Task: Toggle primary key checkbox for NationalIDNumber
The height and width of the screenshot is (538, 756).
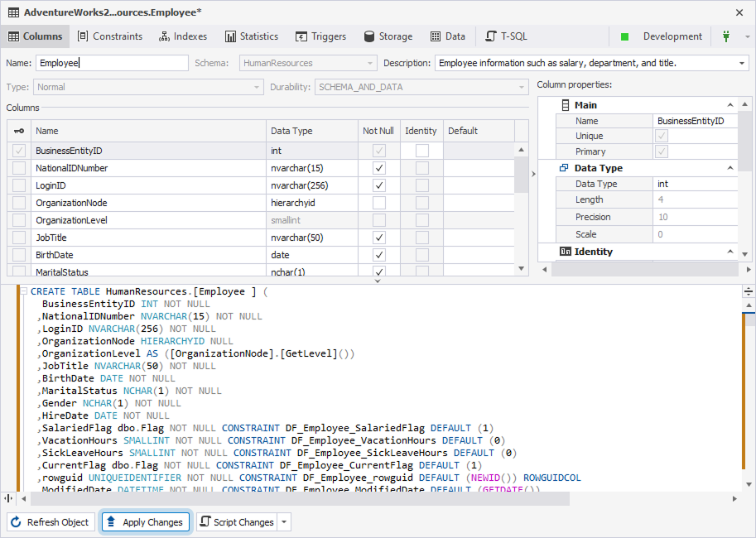Action: [19, 168]
